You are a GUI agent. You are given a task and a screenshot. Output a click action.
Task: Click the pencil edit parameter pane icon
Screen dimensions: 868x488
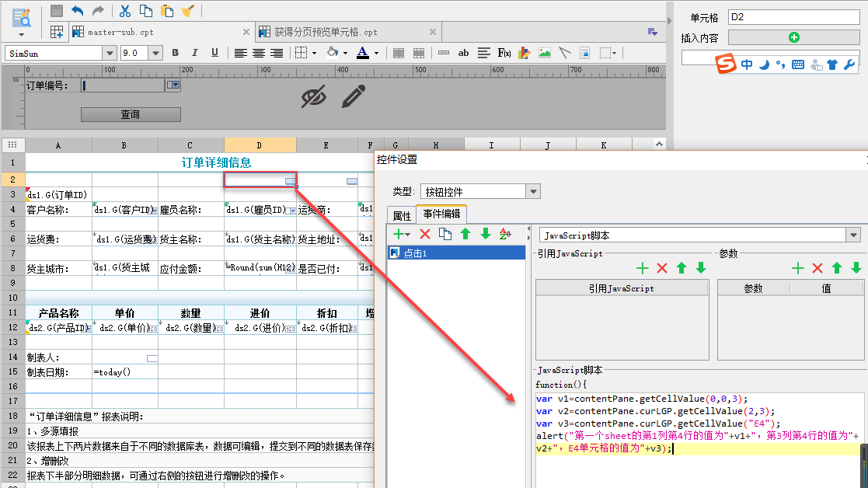(x=353, y=96)
